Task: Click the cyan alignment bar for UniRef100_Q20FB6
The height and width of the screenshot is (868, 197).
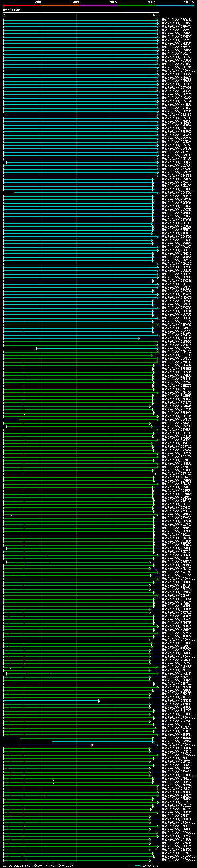Action: point(86,193)
